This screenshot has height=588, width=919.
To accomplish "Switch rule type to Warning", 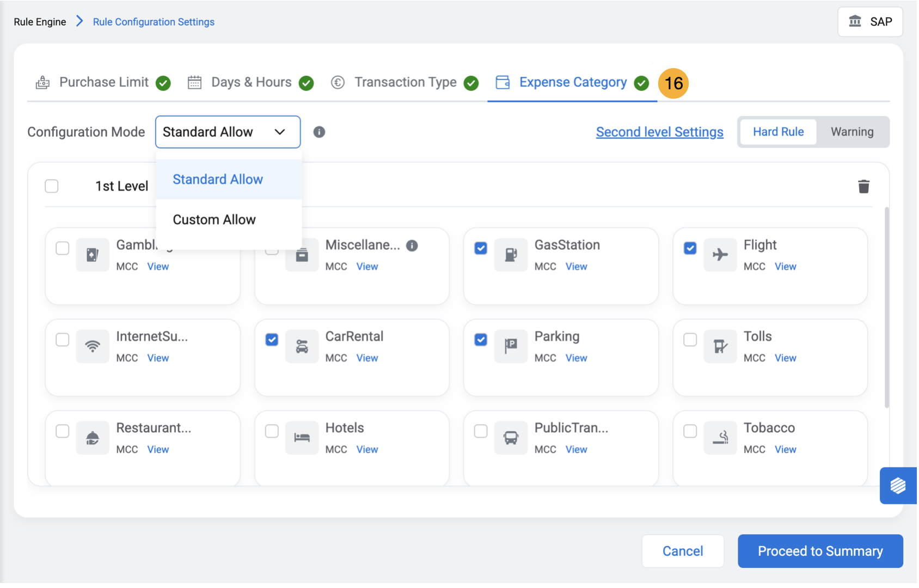I will (851, 132).
